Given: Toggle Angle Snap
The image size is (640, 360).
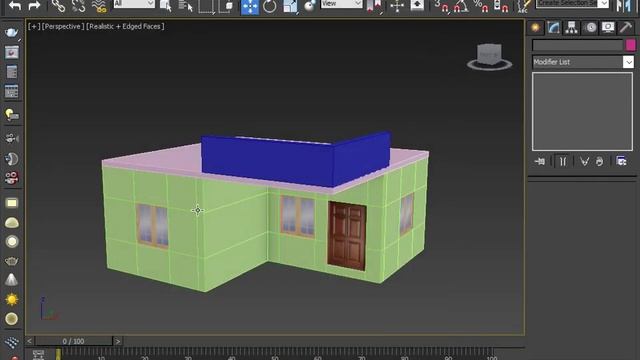Looking at the screenshot, I should tap(461, 6).
